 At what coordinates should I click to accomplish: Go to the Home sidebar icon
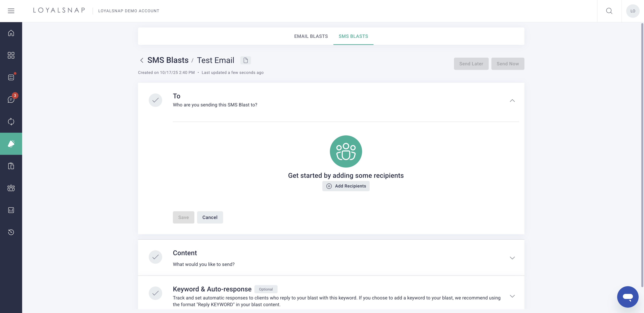click(x=11, y=33)
